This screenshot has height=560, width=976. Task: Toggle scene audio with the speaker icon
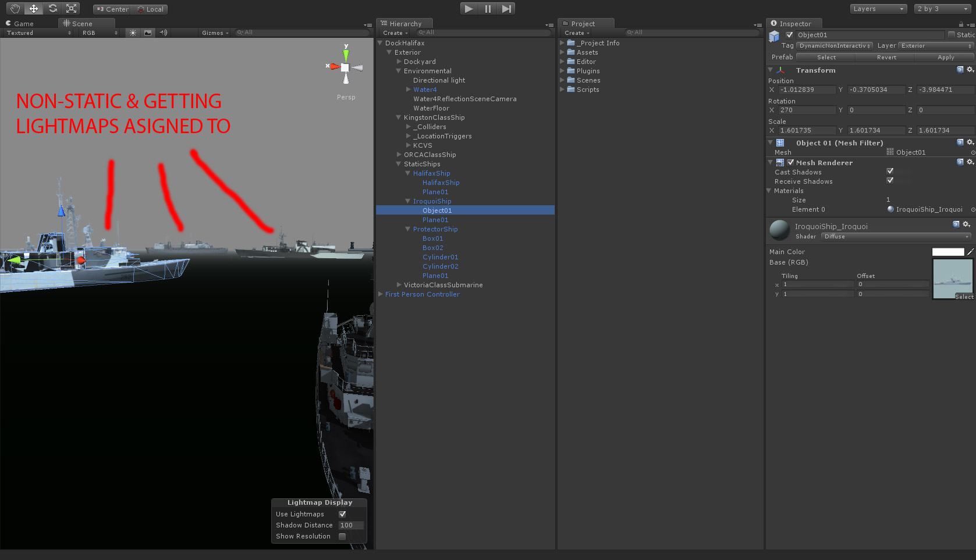click(162, 33)
